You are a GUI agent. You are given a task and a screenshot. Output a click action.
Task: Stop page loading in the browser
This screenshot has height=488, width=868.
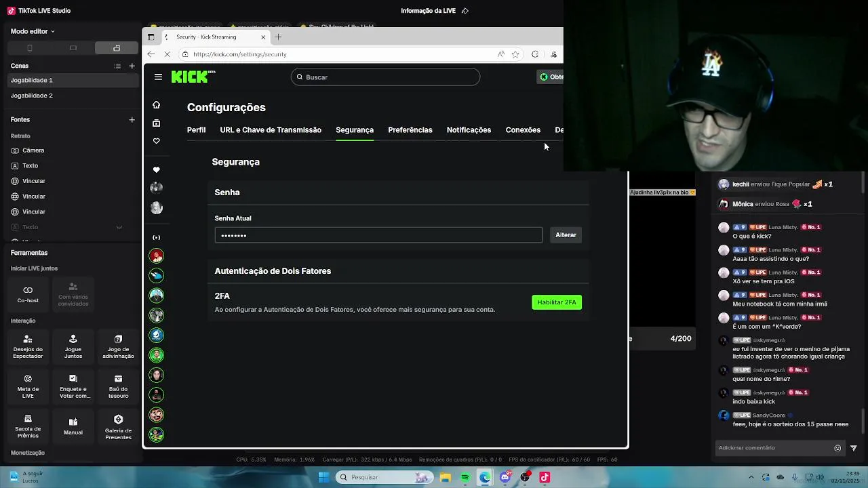167,54
